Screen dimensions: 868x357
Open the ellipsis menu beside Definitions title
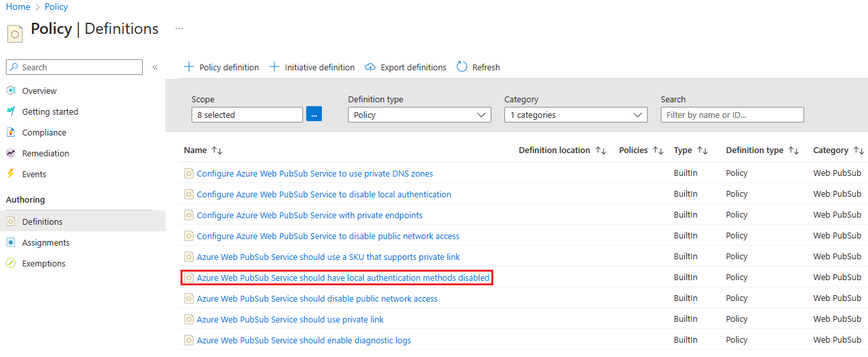click(179, 29)
